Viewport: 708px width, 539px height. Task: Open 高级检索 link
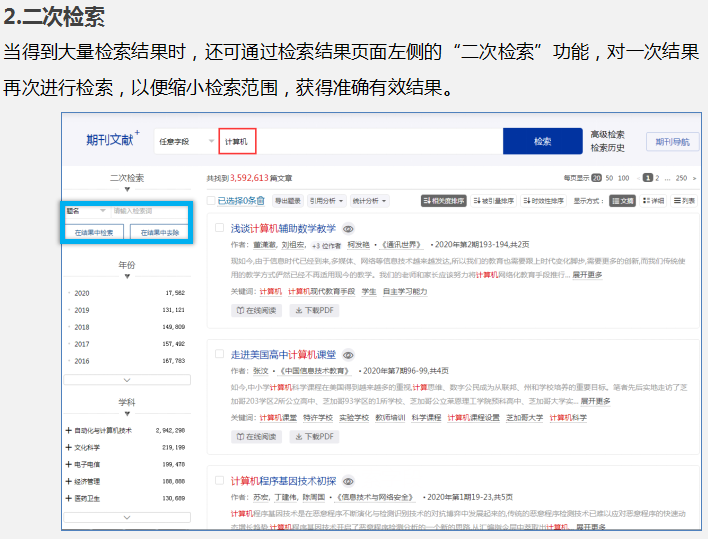point(607,135)
